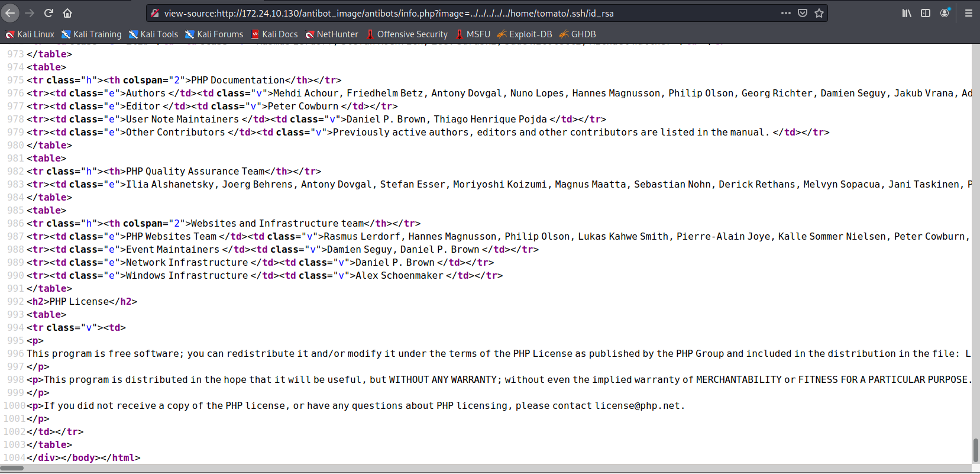Screen dimensions: 980x474
Task: Open the Kali Forums bookmark
Action: [214, 34]
